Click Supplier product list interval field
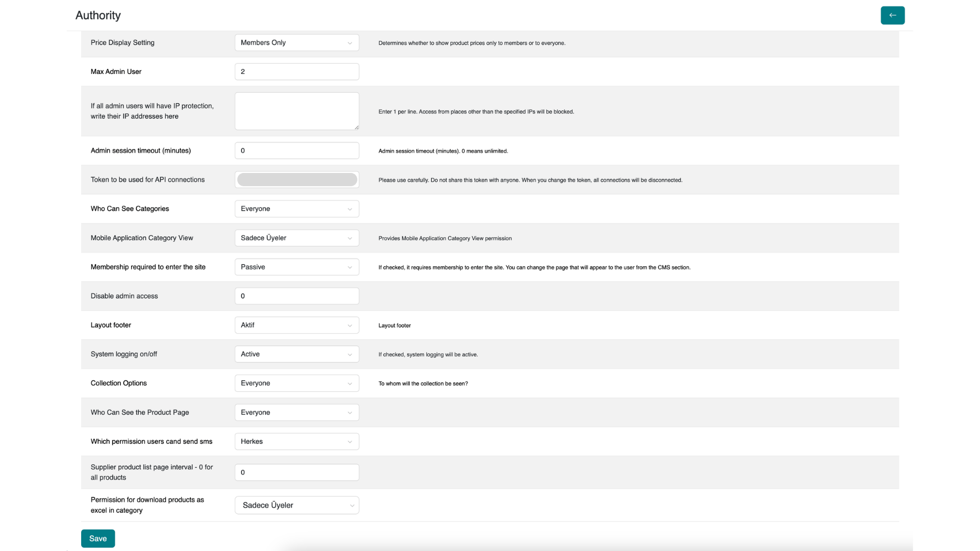Screen dimensions: 980x551 click(297, 472)
